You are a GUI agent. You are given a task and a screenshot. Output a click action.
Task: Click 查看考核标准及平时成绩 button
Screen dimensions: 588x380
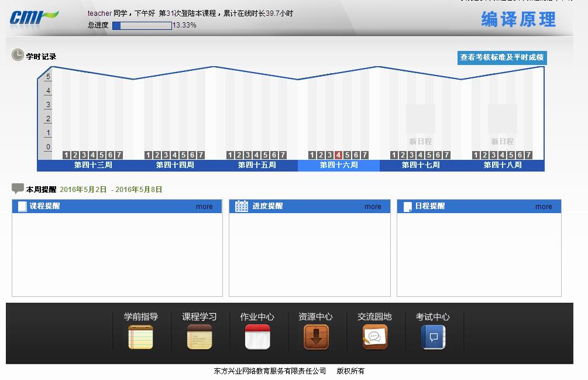click(x=502, y=57)
